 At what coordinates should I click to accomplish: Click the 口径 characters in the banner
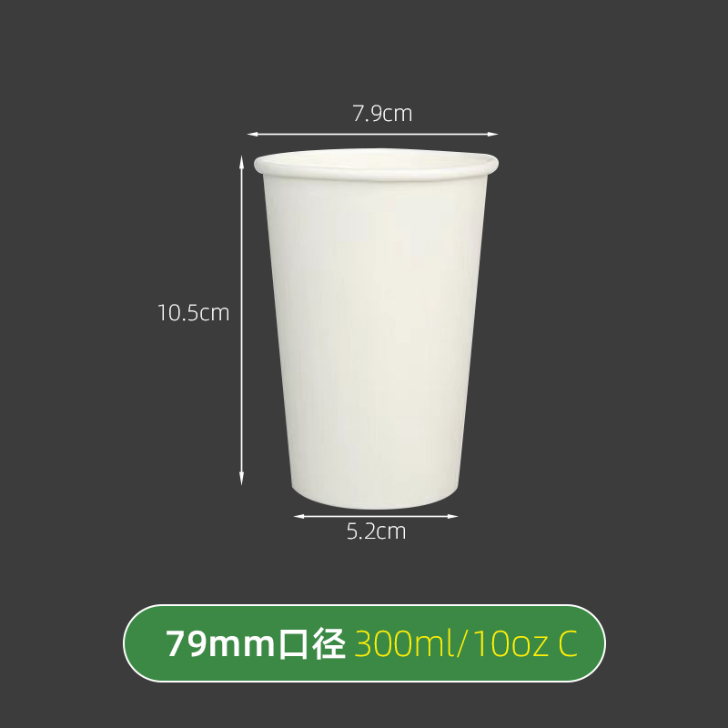311,644
